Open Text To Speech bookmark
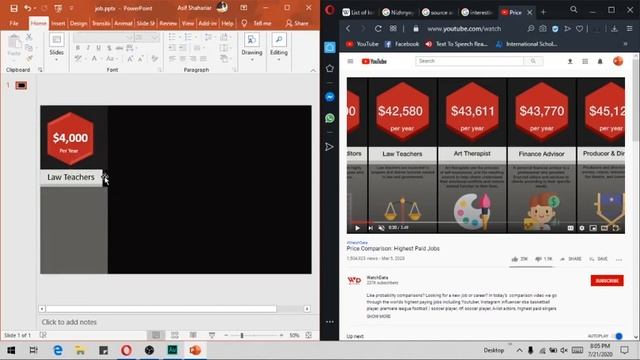 pos(456,44)
